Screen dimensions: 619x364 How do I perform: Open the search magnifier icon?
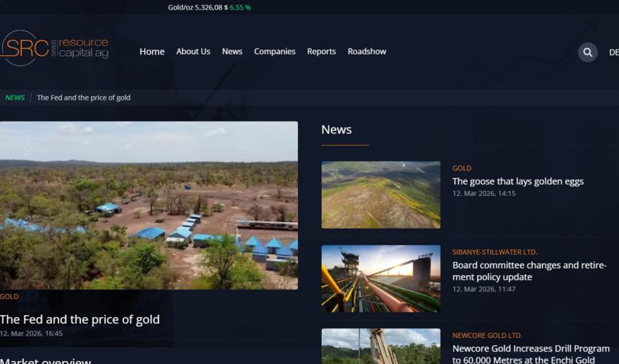(588, 52)
